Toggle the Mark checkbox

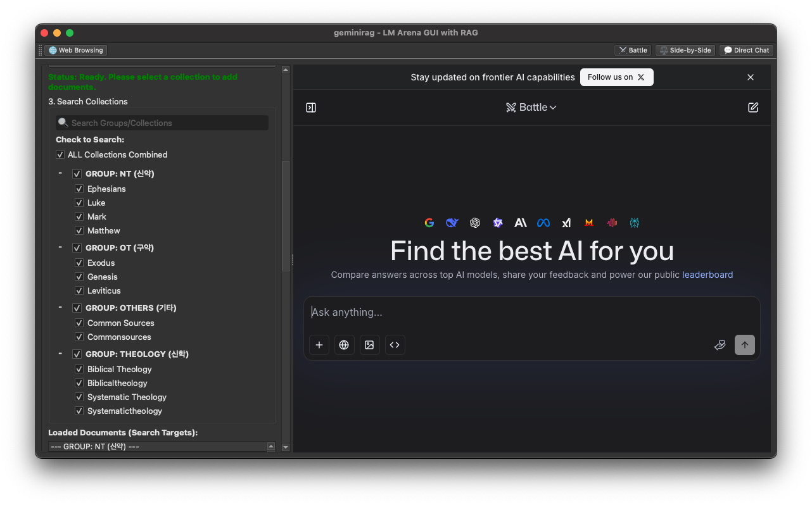pos(79,216)
